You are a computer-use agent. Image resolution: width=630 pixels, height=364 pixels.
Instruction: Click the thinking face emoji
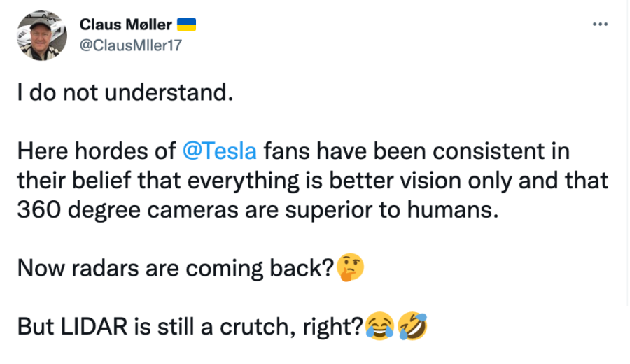pos(350,267)
